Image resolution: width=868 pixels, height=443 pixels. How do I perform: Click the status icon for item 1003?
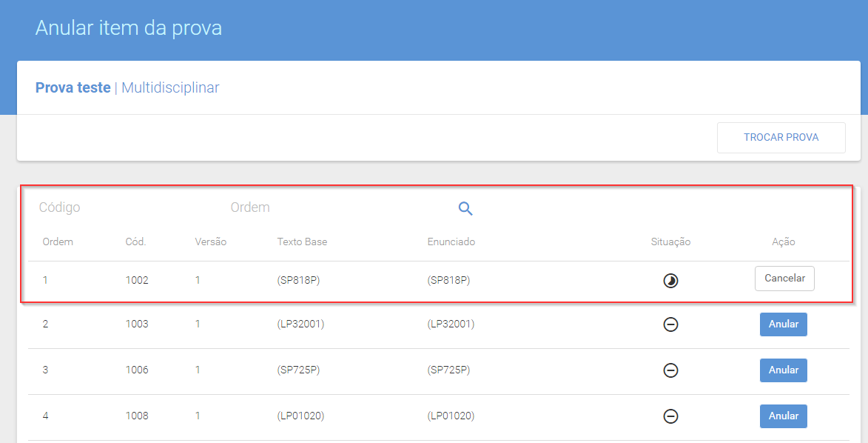[670, 324]
